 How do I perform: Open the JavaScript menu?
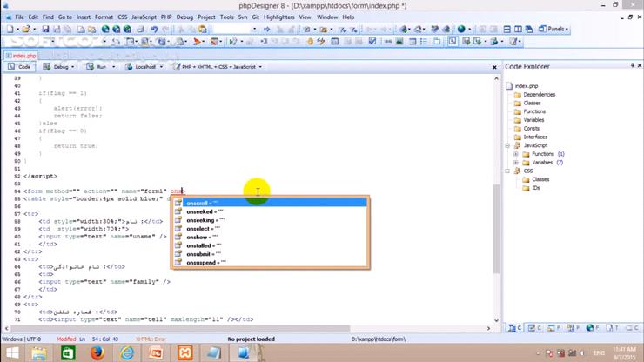click(144, 17)
